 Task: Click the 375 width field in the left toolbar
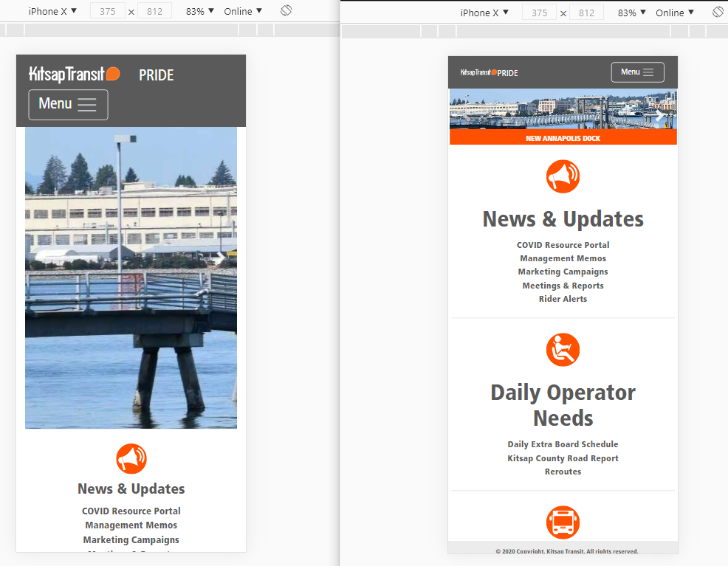pyautogui.click(x=108, y=11)
